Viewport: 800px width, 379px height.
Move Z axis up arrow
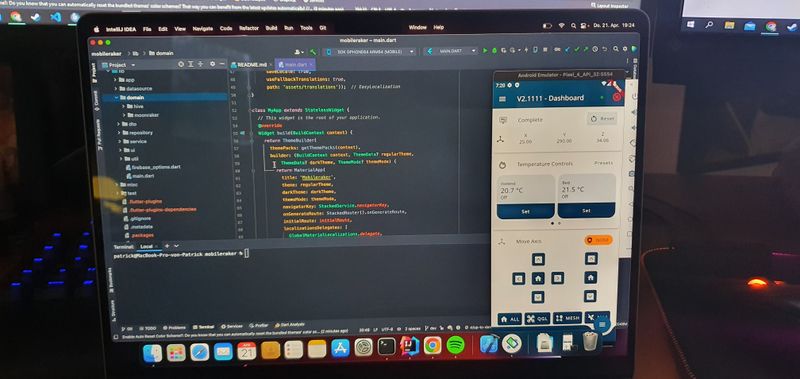point(590,259)
